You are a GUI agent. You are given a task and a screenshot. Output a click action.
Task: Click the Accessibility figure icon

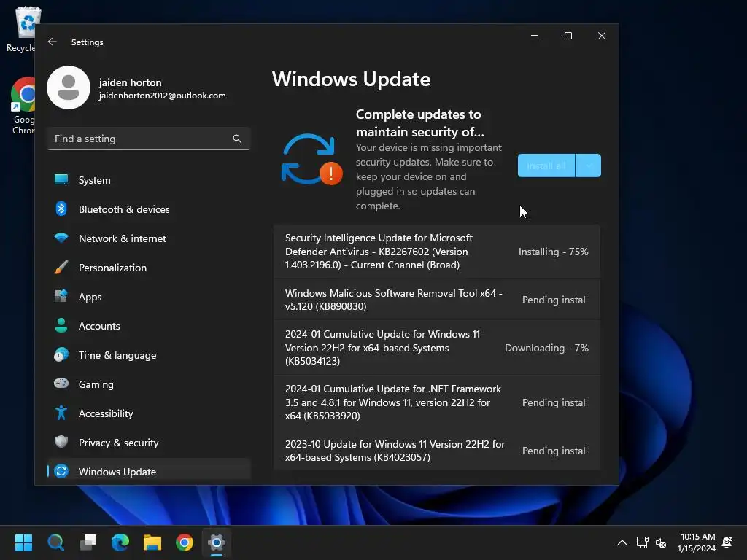point(61,413)
